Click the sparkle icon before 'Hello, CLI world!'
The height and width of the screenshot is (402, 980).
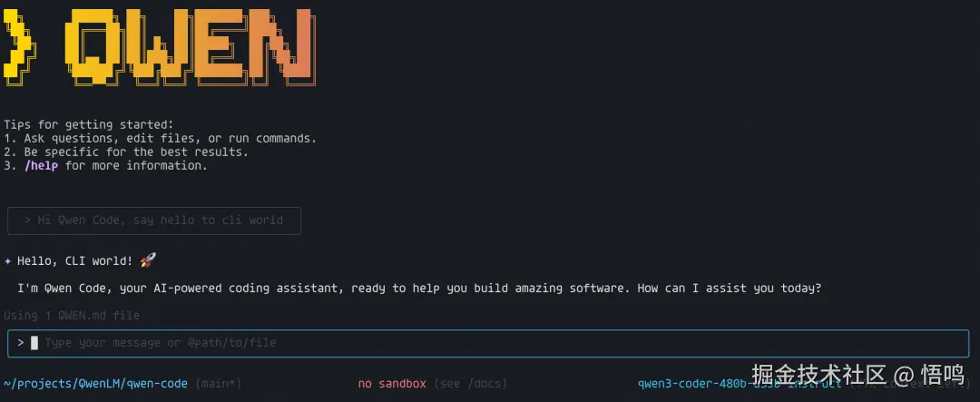(7, 260)
